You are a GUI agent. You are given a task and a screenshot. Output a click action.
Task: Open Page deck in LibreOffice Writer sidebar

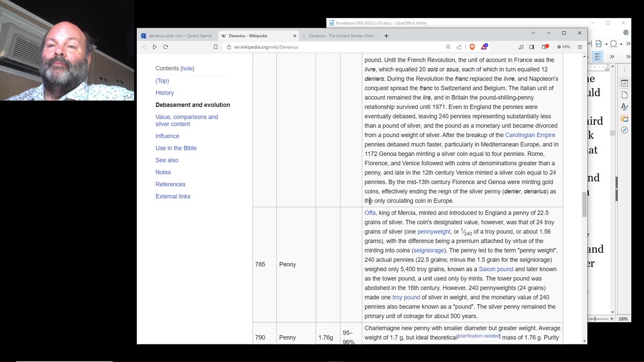click(624, 95)
